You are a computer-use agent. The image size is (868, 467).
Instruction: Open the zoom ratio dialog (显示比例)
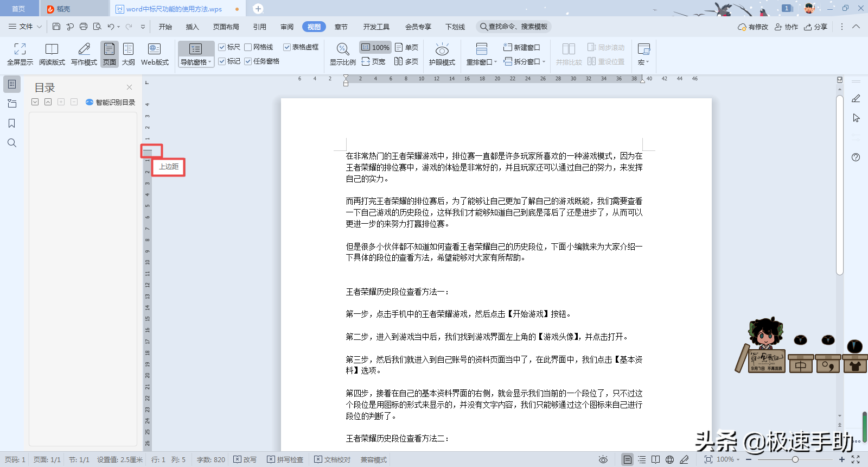(x=343, y=54)
